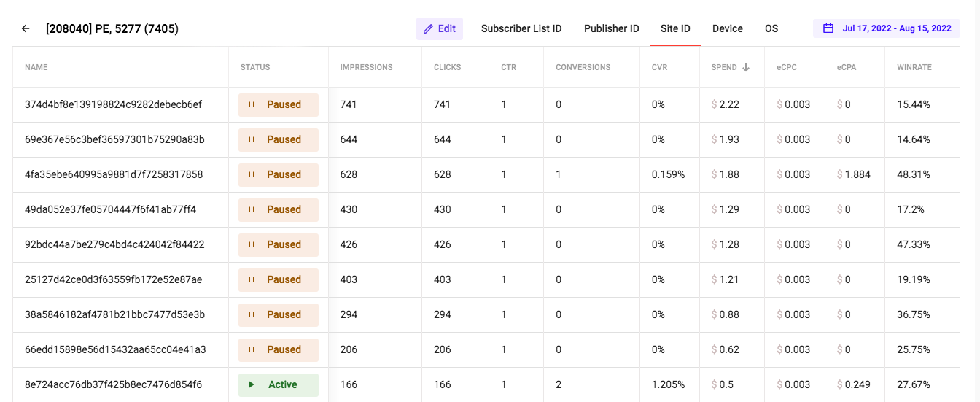Select site name 69e367e56c3bef36597301b75290a83b

pyautogui.click(x=115, y=139)
